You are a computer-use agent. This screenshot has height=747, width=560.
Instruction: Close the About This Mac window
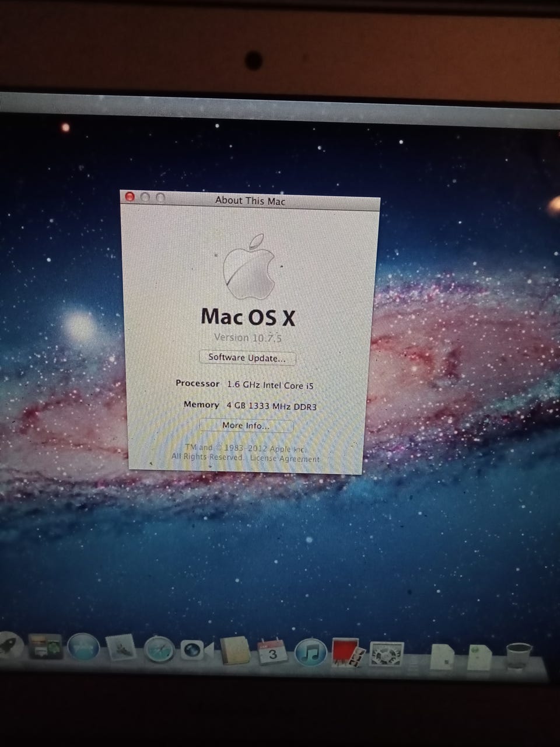click(x=130, y=197)
